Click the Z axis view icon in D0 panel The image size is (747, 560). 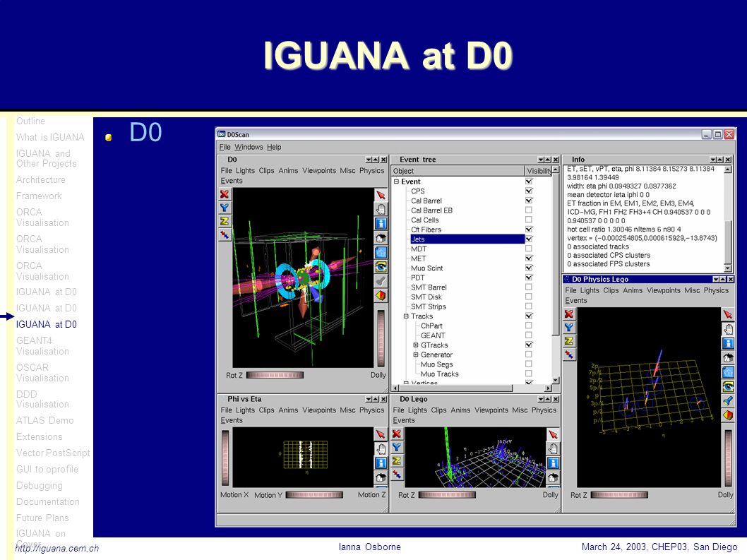[225, 221]
